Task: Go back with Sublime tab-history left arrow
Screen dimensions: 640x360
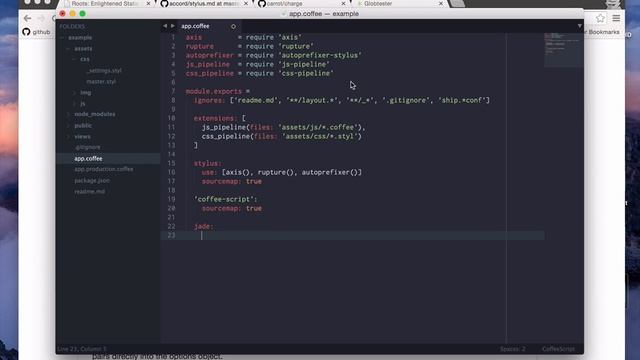Action: tap(165, 26)
